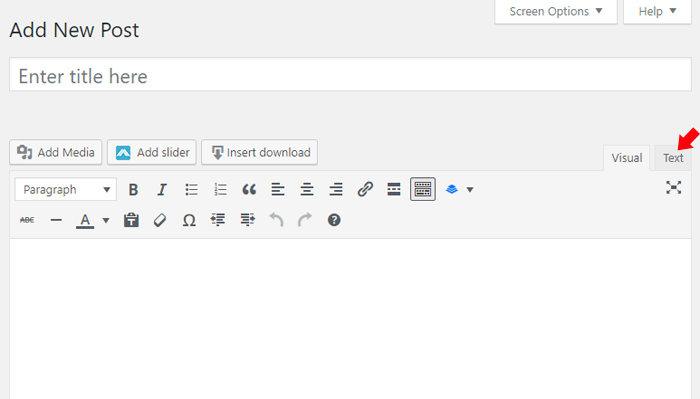Toggle the toolbar kitchen sink button
The height and width of the screenshot is (399, 700).
pos(423,189)
